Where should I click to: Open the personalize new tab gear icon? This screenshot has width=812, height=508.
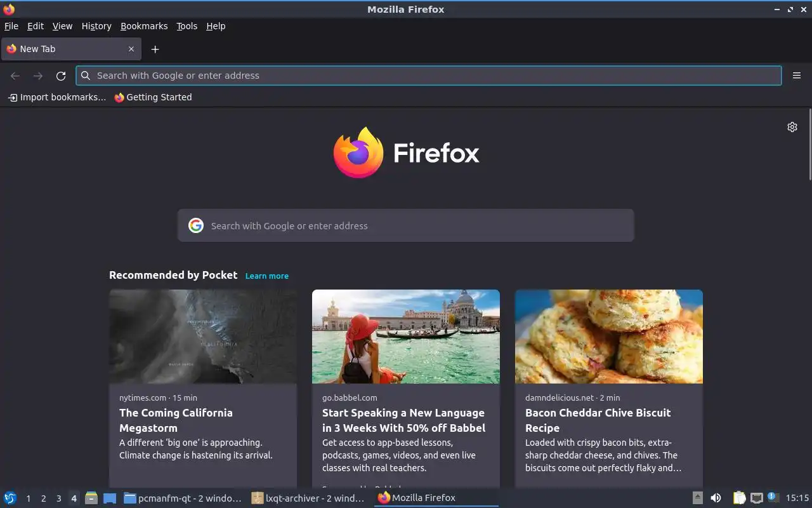coord(792,127)
